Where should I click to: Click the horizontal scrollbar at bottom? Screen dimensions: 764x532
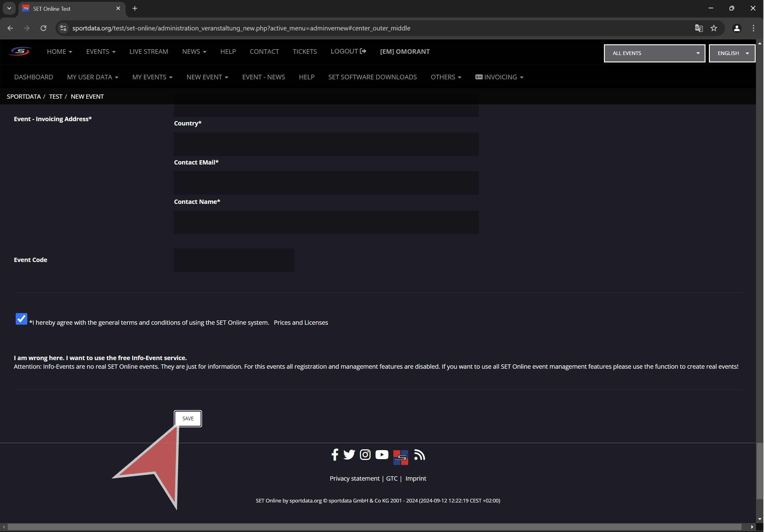tap(374, 527)
